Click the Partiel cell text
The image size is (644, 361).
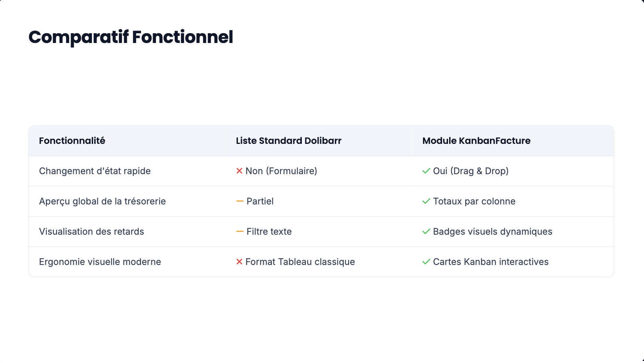pos(260,201)
